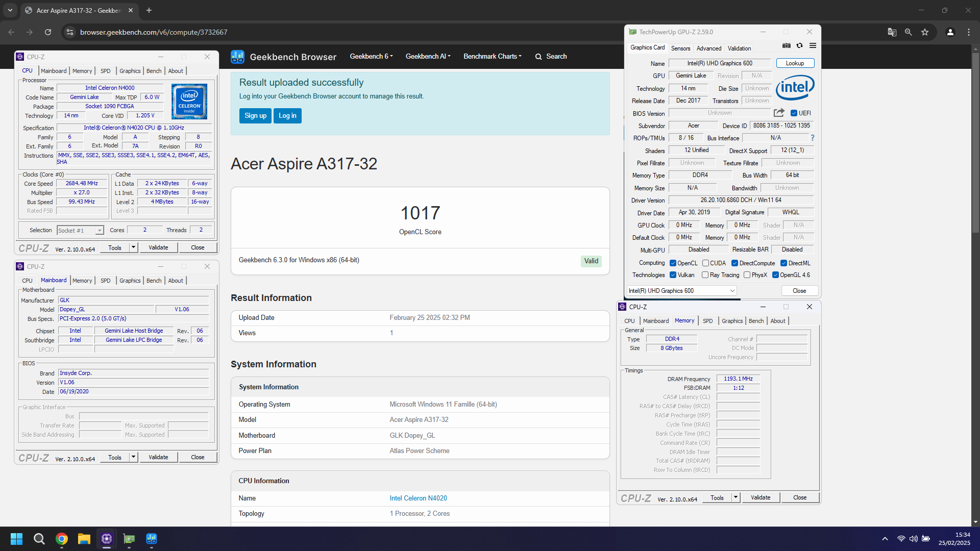Open File Explorer from taskbar

pos(84,539)
